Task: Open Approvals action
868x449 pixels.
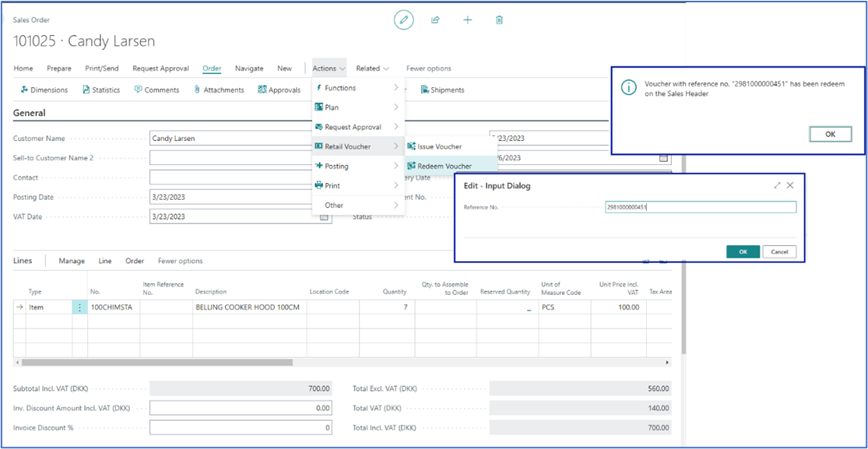Action: [279, 89]
